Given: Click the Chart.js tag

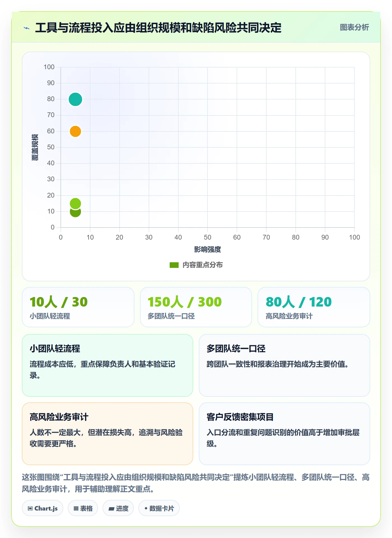Looking at the screenshot, I should pyautogui.click(x=43, y=508).
